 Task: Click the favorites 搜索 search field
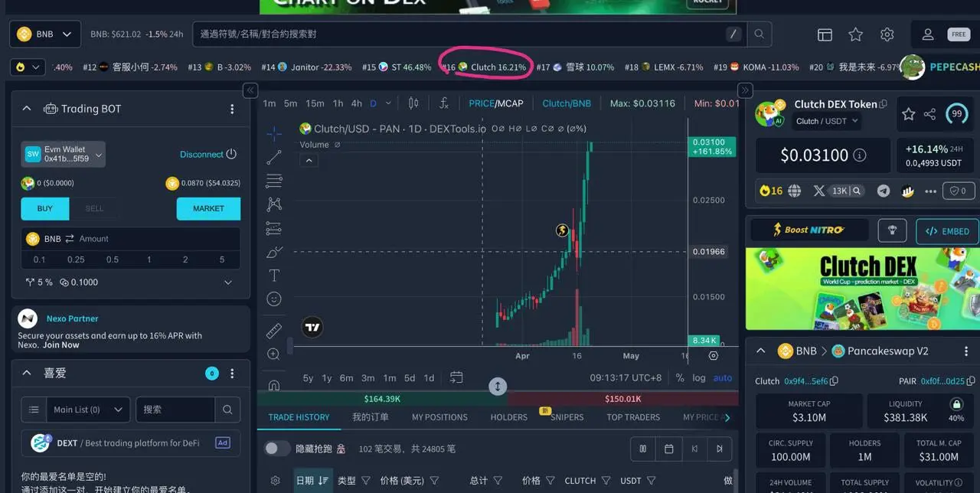click(x=175, y=410)
